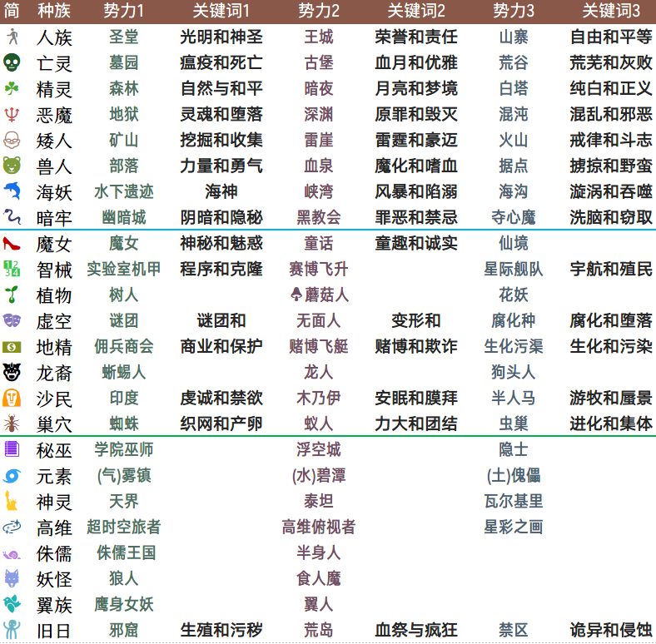Click the 鹰身女妖 faction cell
656x644 pixels.
123,604
